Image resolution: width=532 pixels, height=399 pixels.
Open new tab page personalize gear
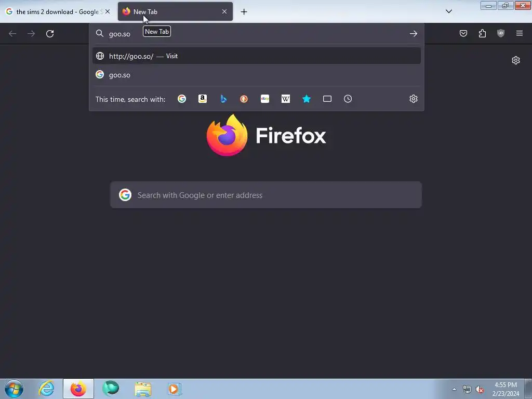click(516, 60)
